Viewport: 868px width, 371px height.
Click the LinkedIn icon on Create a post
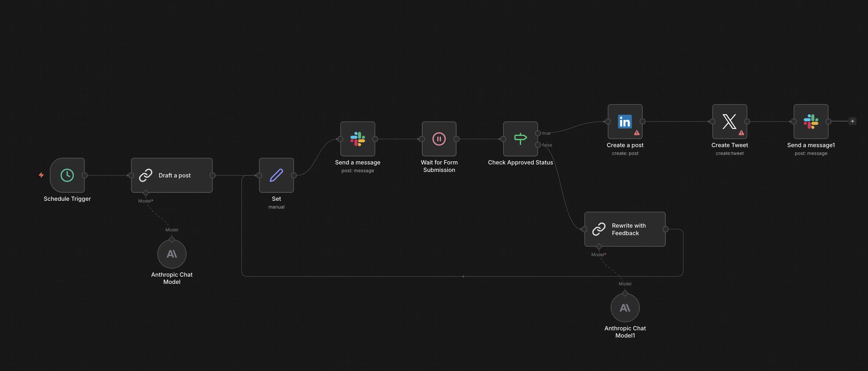(x=625, y=122)
